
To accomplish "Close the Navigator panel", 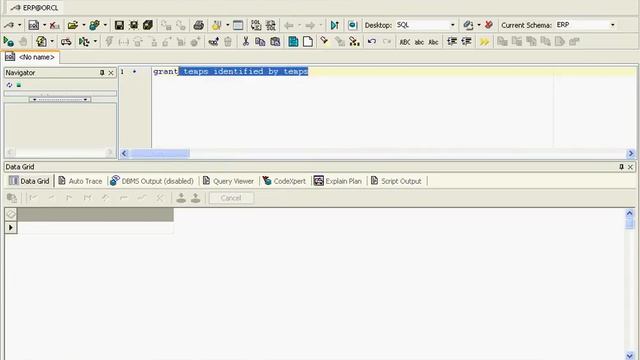I will [111, 73].
